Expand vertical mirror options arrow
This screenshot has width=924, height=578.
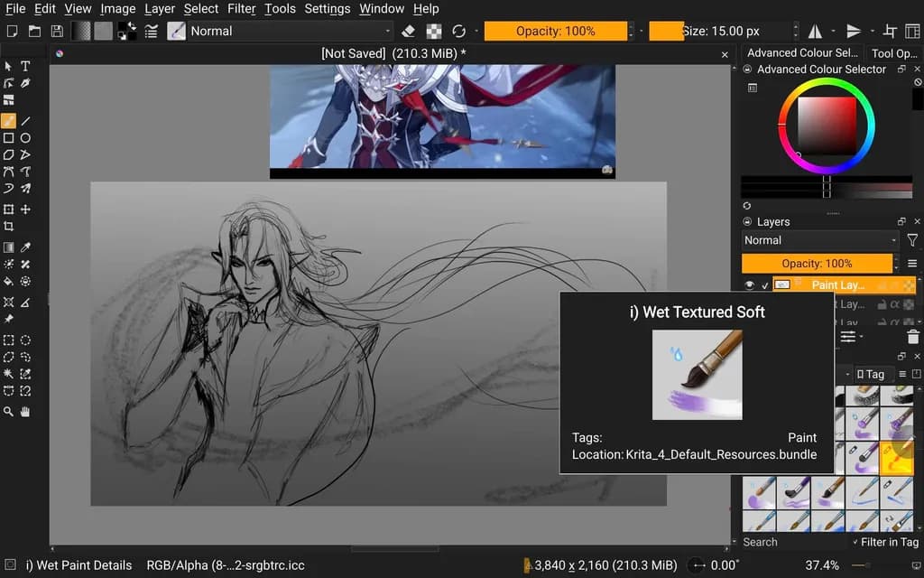[872, 32]
